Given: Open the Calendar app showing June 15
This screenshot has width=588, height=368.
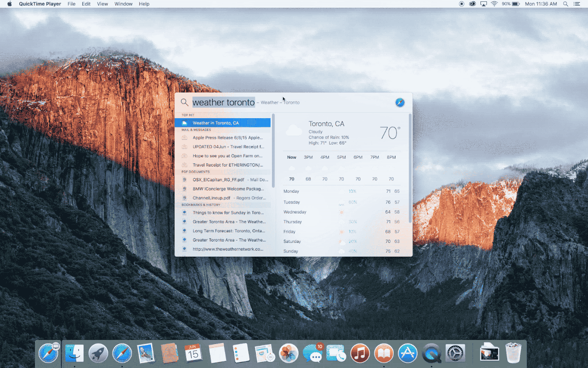Looking at the screenshot, I should coord(193,353).
